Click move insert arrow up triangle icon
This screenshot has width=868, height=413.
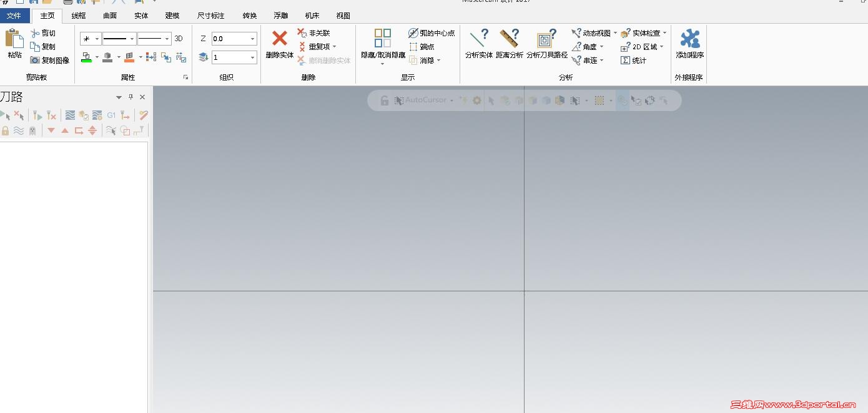coord(65,130)
